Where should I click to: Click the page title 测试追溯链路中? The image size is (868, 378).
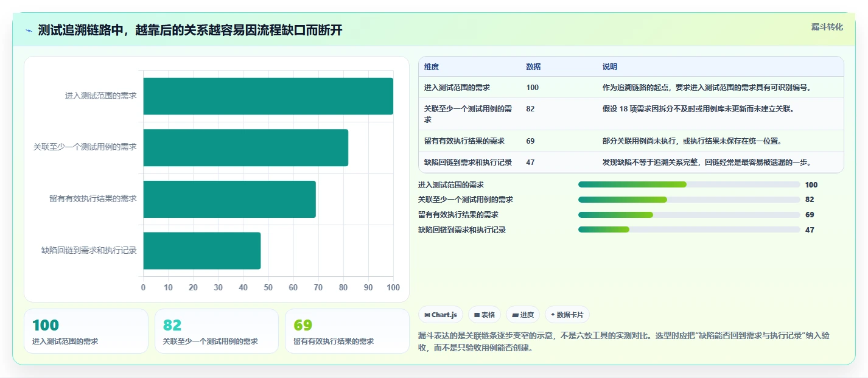coord(190,30)
